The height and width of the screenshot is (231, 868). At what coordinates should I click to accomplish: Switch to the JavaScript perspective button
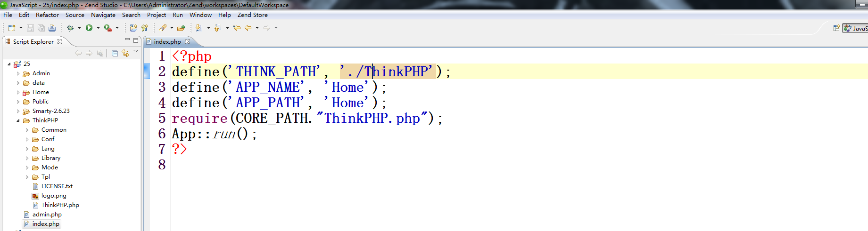(856, 28)
